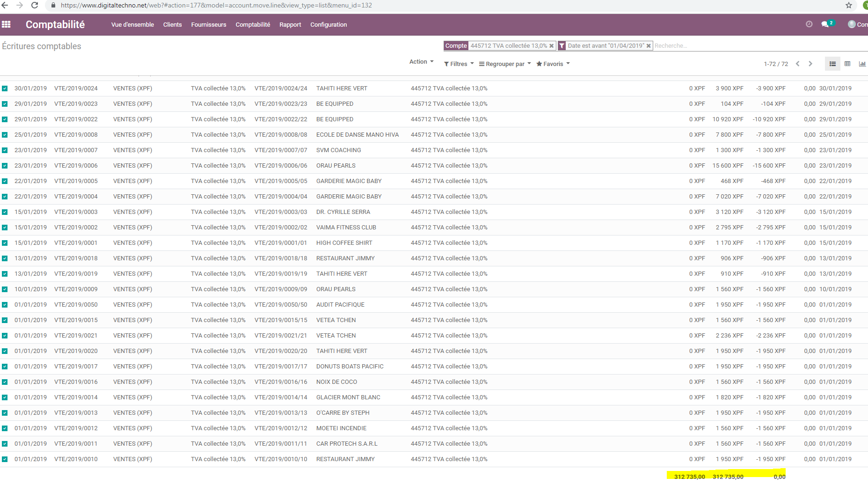
Task: Switch to list view icon
Action: pyautogui.click(x=832, y=64)
